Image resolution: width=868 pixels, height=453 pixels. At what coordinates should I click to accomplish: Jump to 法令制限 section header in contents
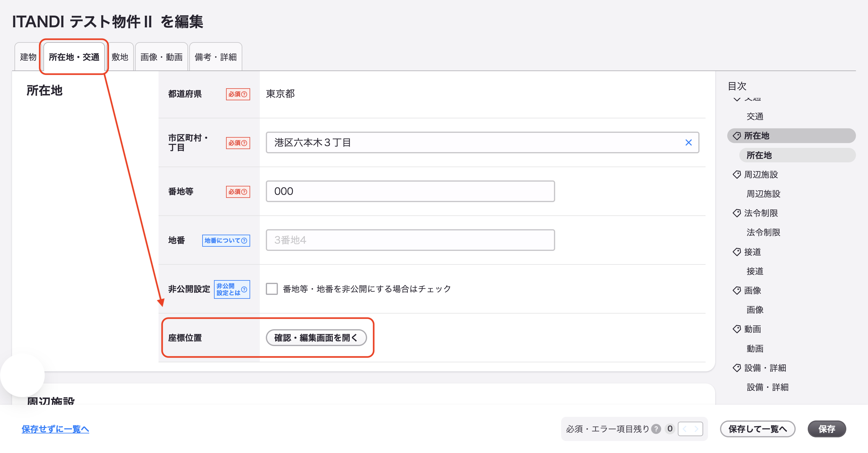(x=761, y=213)
